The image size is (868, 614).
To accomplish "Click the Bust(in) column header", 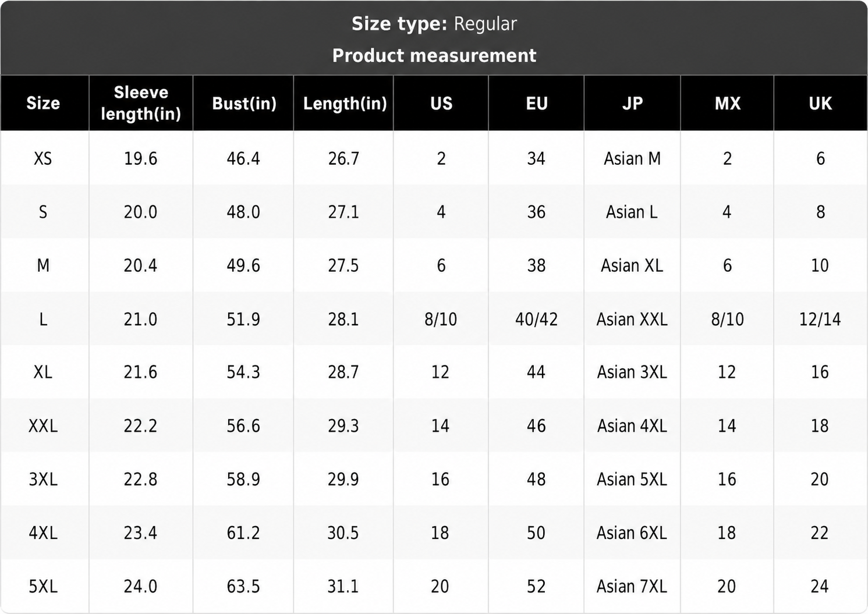I will [x=244, y=103].
